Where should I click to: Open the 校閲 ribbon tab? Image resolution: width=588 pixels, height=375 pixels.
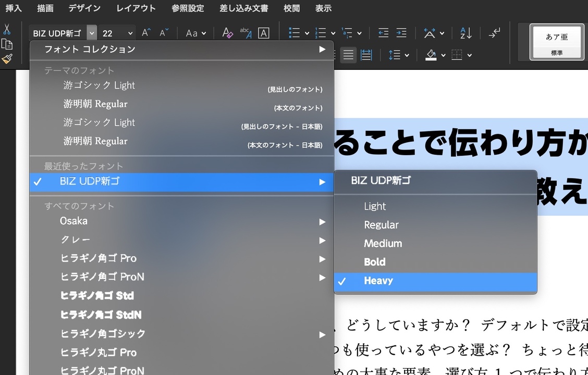click(x=292, y=8)
